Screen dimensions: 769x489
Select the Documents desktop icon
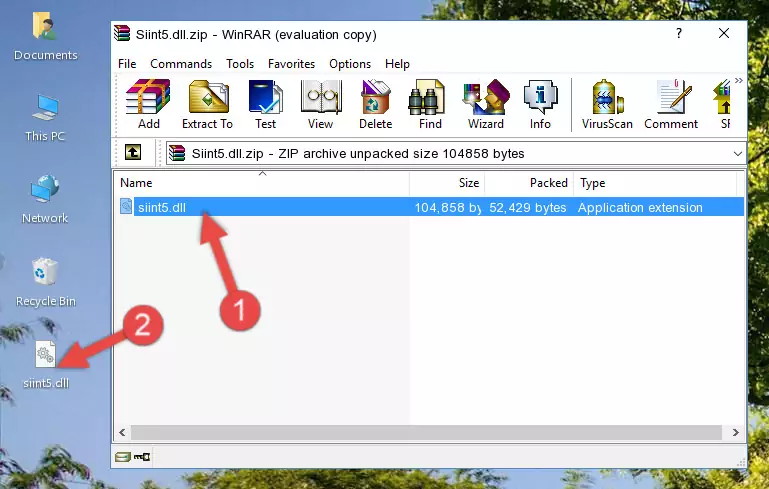click(46, 37)
